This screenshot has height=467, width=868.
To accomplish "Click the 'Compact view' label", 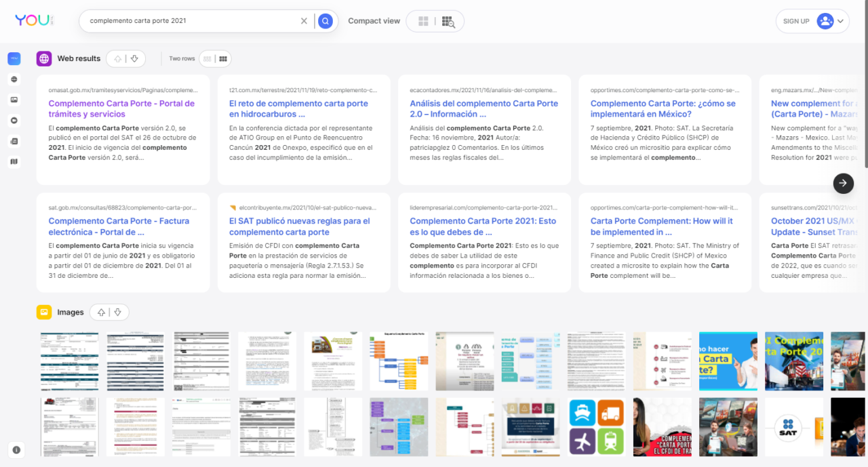I will [x=374, y=21].
